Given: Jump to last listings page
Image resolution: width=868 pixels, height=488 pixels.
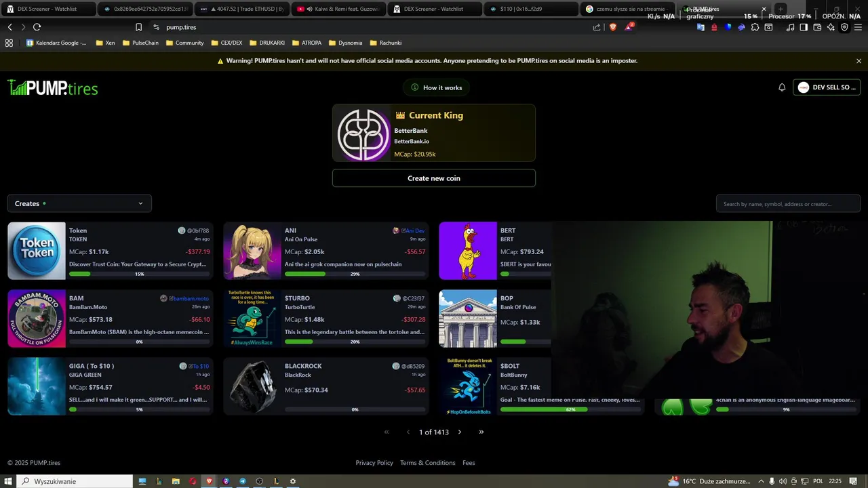Looking at the screenshot, I should (481, 432).
